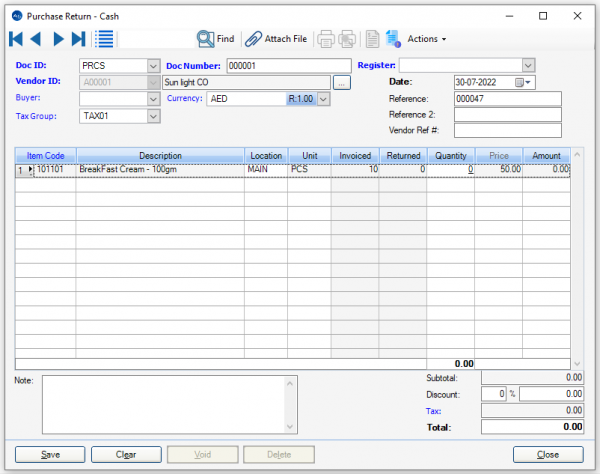Screen dimensions: 600x474
Task: Click the Tax link label
Action: 434,411
